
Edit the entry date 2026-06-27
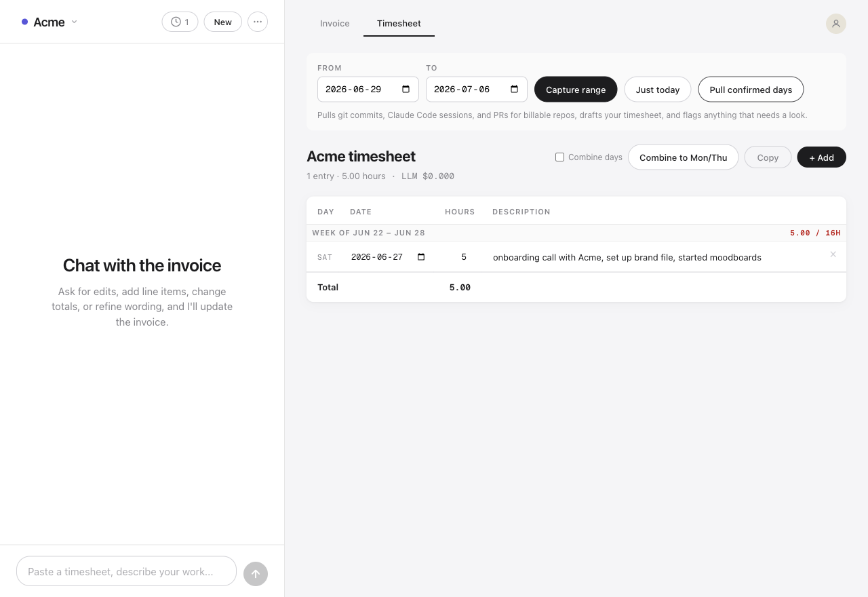pyautogui.click(x=389, y=257)
